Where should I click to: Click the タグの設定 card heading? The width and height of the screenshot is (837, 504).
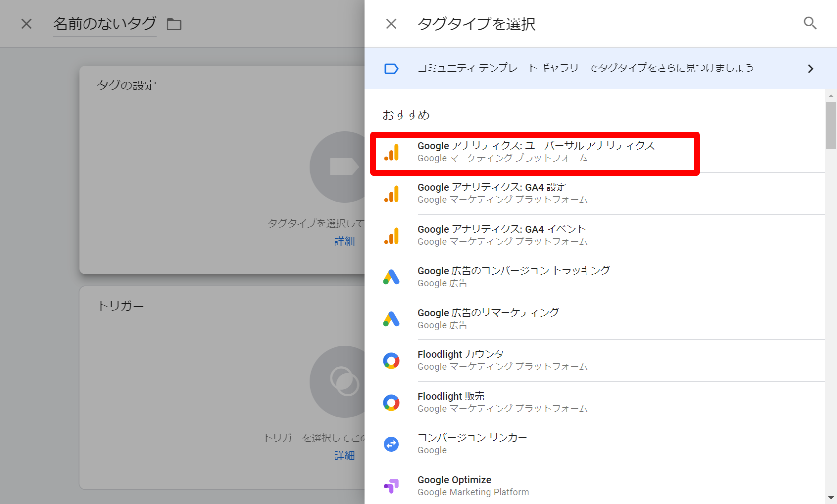pos(126,85)
